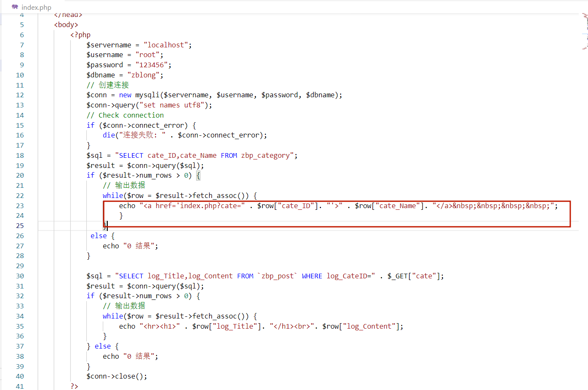Click the minimap preview at the editor's top right
This screenshot has height=390, width=588.
pos(585,32)
